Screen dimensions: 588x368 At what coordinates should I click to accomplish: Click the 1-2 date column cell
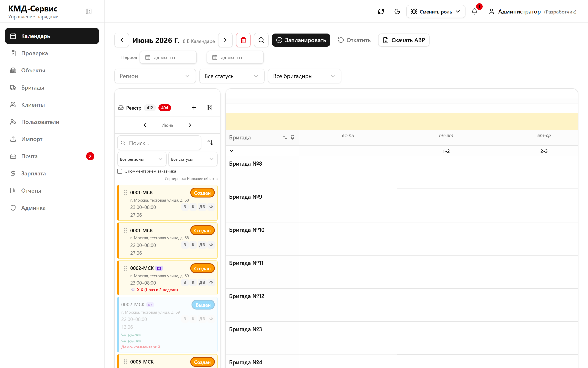446,151
